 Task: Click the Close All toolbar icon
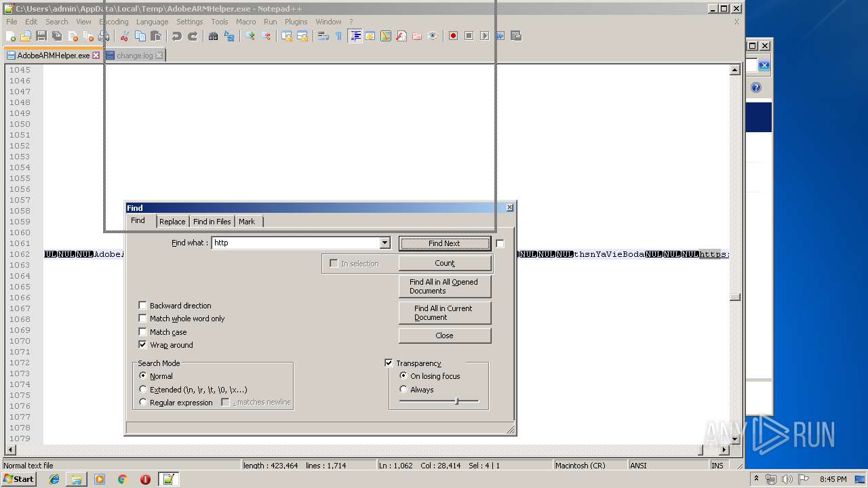click(88, 36)
